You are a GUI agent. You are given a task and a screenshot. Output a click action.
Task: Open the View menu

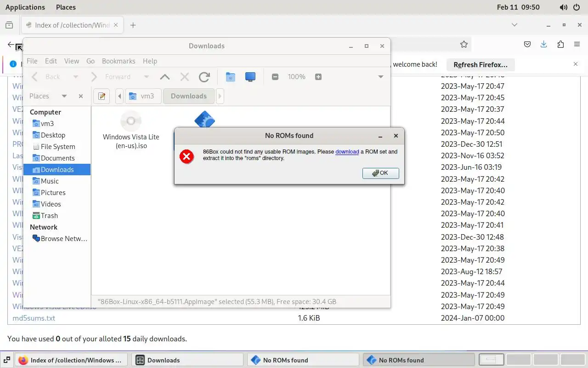pos(72,61)
